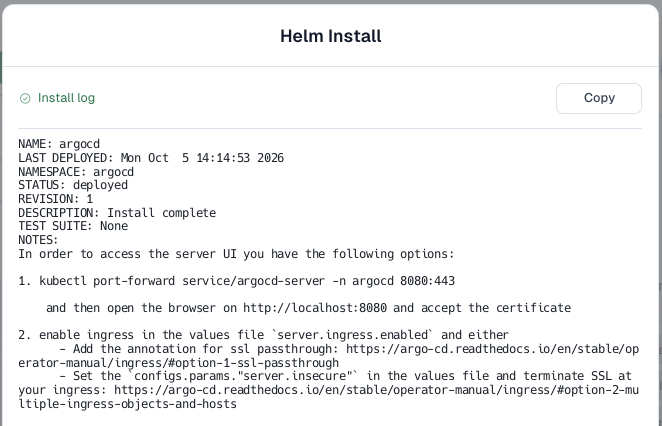This screenshot has height=426, width=662.
Task: Click the line 'NAME: argocd'
Action: tap(59, 144)
